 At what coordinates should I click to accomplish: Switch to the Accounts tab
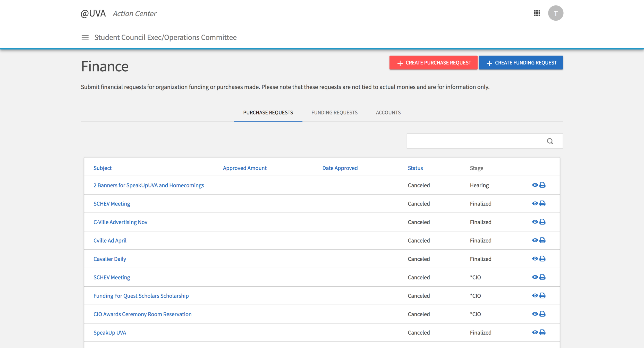click(x=388, y=113)
